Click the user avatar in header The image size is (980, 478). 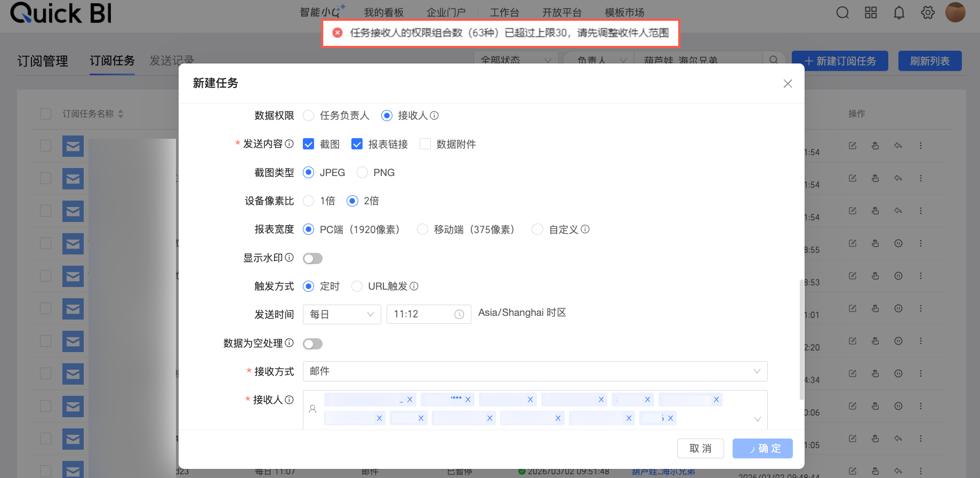[x=955, y=12]
